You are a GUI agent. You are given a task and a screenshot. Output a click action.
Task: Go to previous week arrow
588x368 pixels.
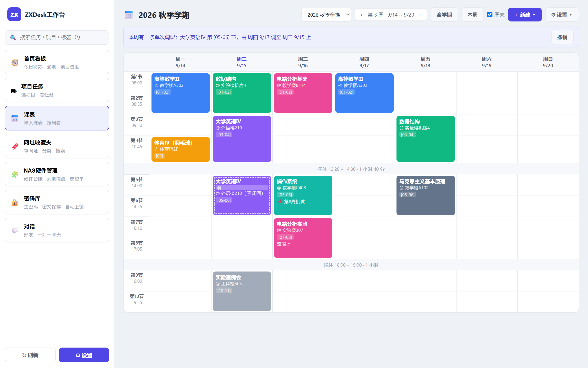coord(362,15)
